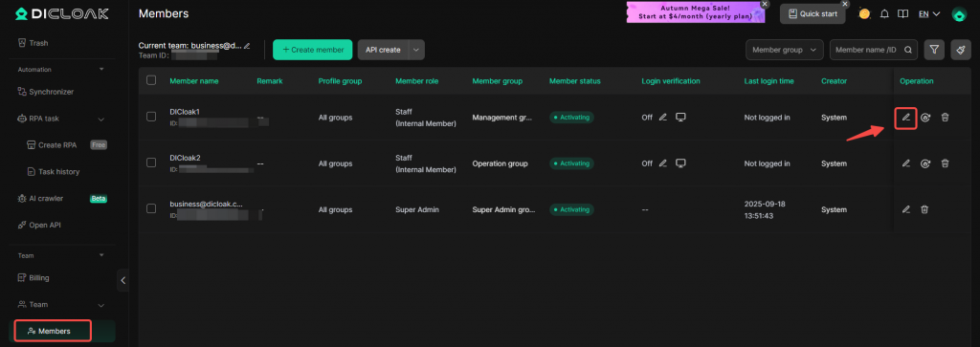Check the DICloak2 row checkbox
Viewport: 980px width, 347px height.
pos(151,163)
